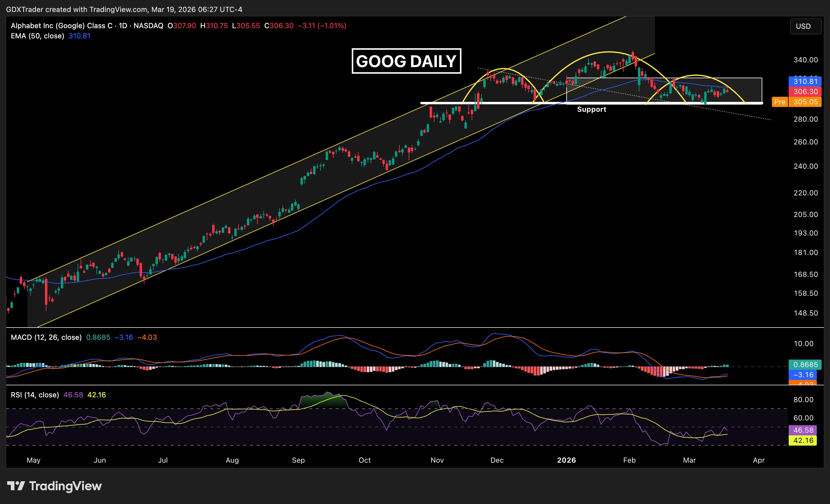Click the 306.30 red last price tag
830x504 pixels.
[805, 92]
